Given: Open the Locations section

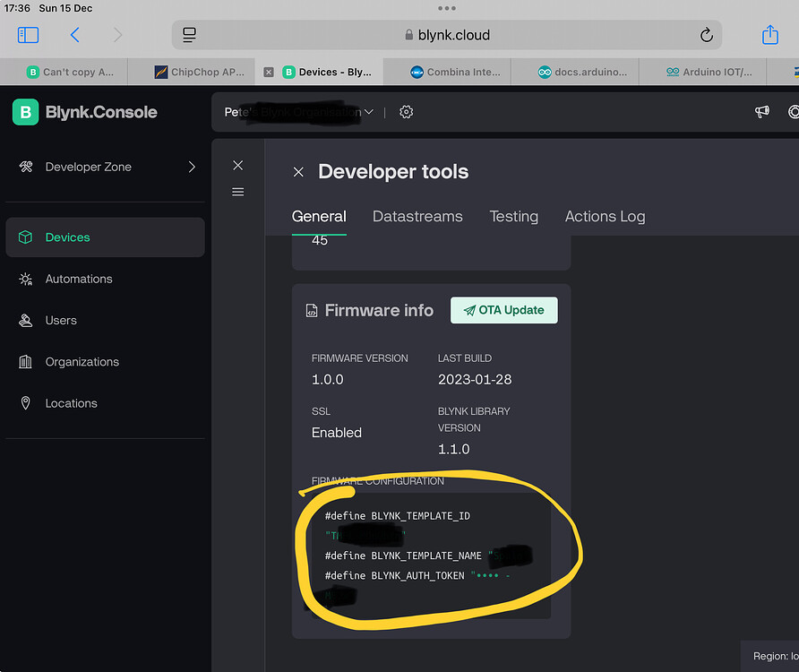Looking at the screenshot, I should [x=71, y=403].
